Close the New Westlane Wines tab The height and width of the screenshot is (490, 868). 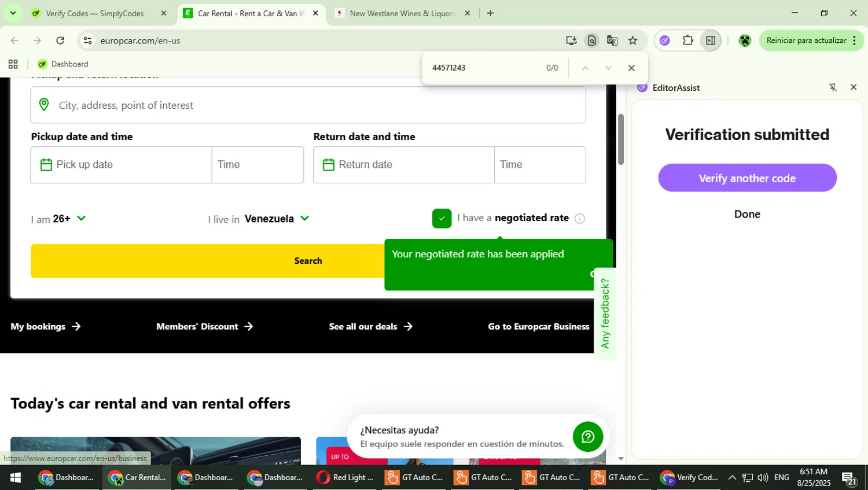468,13
